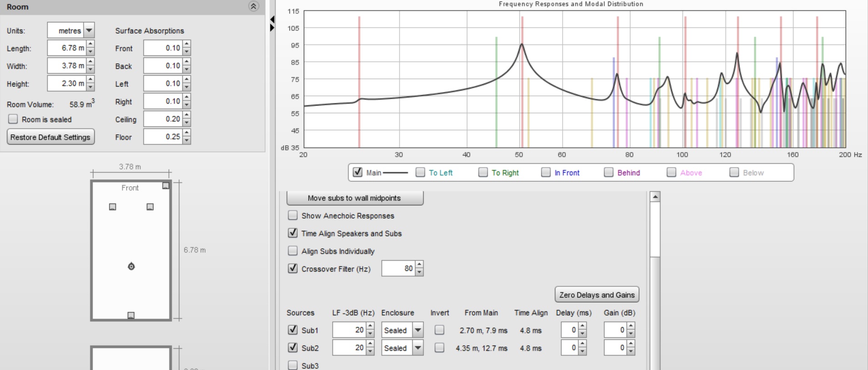Screen dimensions: 868x370
Task: Toggle the Main response checkbox
Action: [358, 172]
